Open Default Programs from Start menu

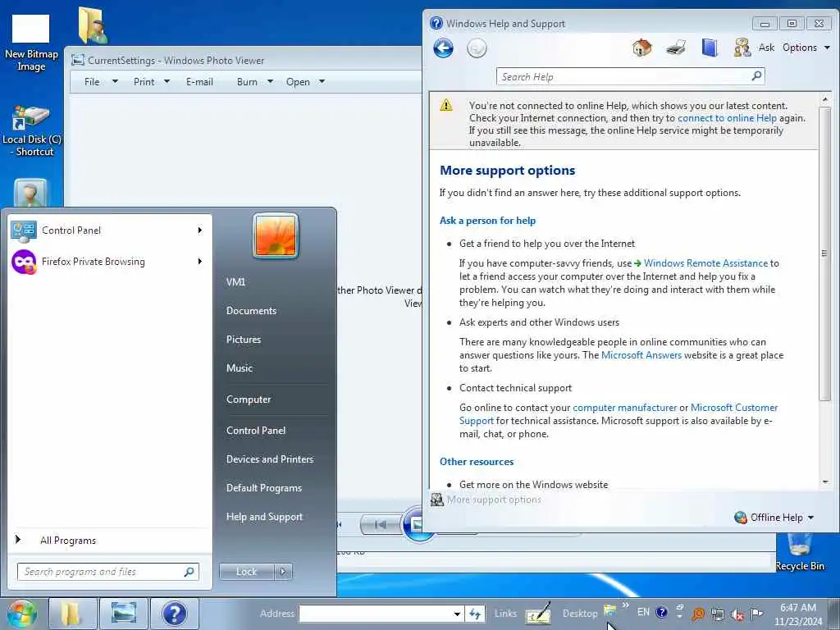264,488
